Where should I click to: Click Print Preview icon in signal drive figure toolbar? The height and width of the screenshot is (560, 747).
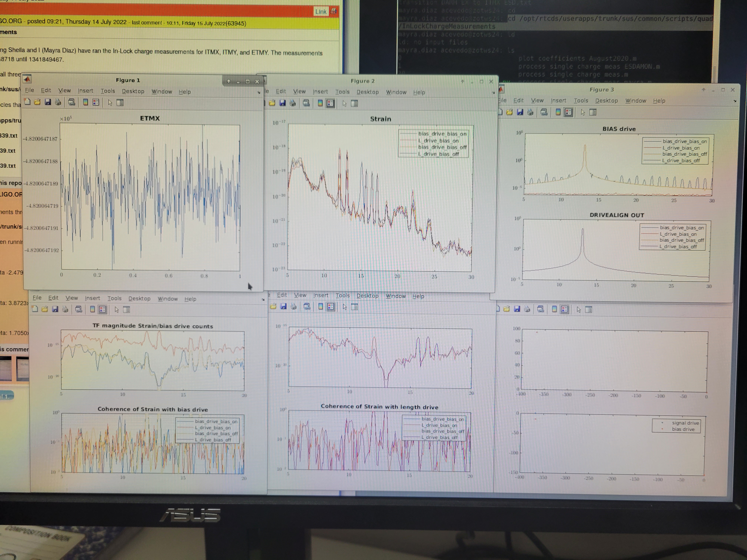[x=540, y=309]
